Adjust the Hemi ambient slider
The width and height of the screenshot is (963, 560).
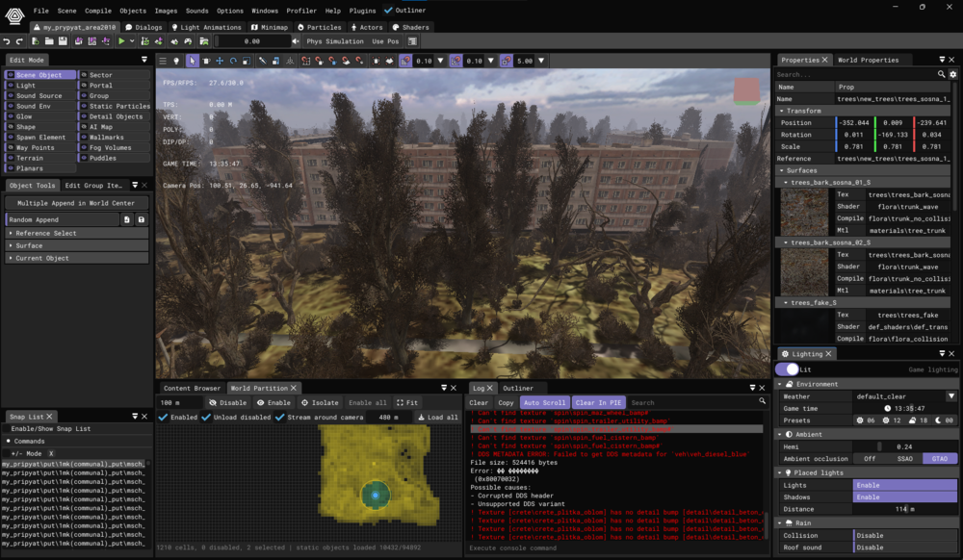pos(904,446)
